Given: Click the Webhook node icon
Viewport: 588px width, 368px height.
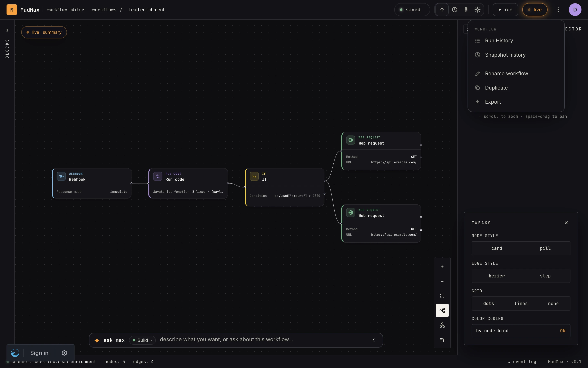Looking at the screenshot, I should pos(61,176).
